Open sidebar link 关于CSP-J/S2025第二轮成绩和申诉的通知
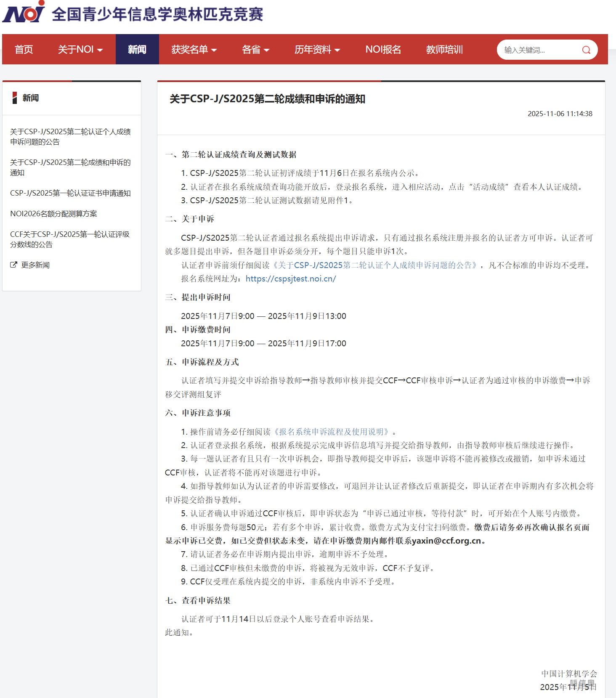The width and height of the screenshot is (616, 698). 70,167
